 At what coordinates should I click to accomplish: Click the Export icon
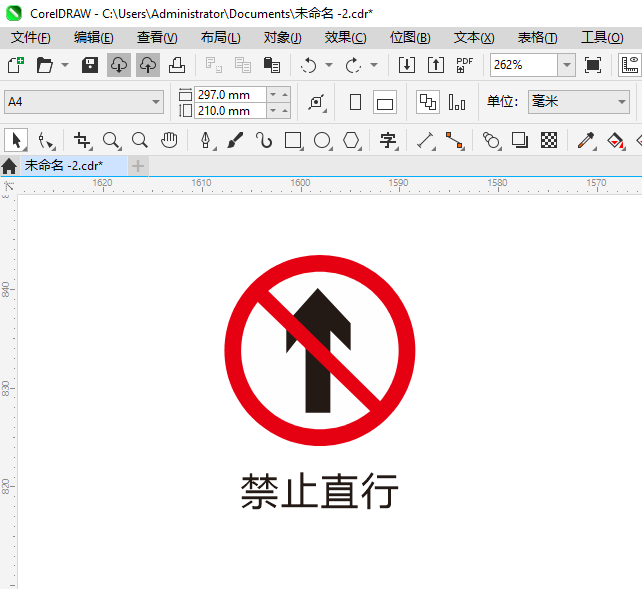[436, 65]
